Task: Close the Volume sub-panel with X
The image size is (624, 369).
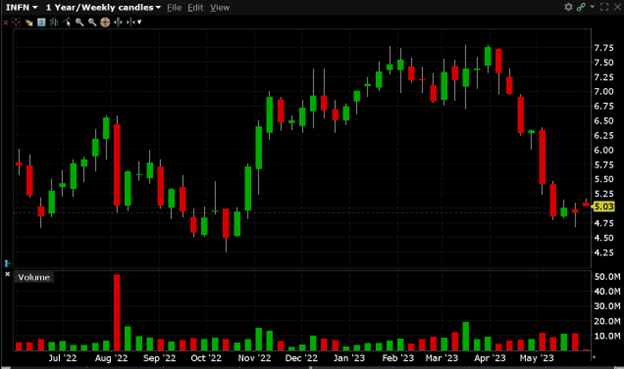Action: (7, 274)
